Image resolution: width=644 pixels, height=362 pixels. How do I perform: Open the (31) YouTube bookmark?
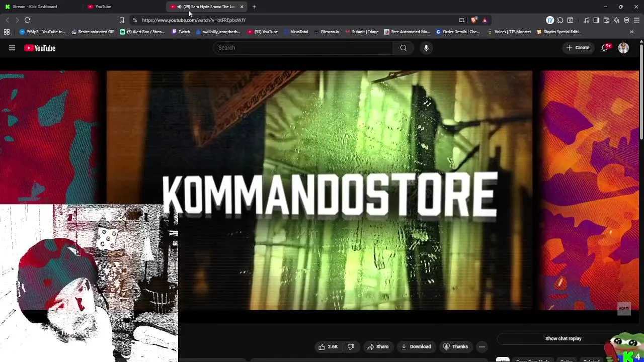tap(263, 32)
